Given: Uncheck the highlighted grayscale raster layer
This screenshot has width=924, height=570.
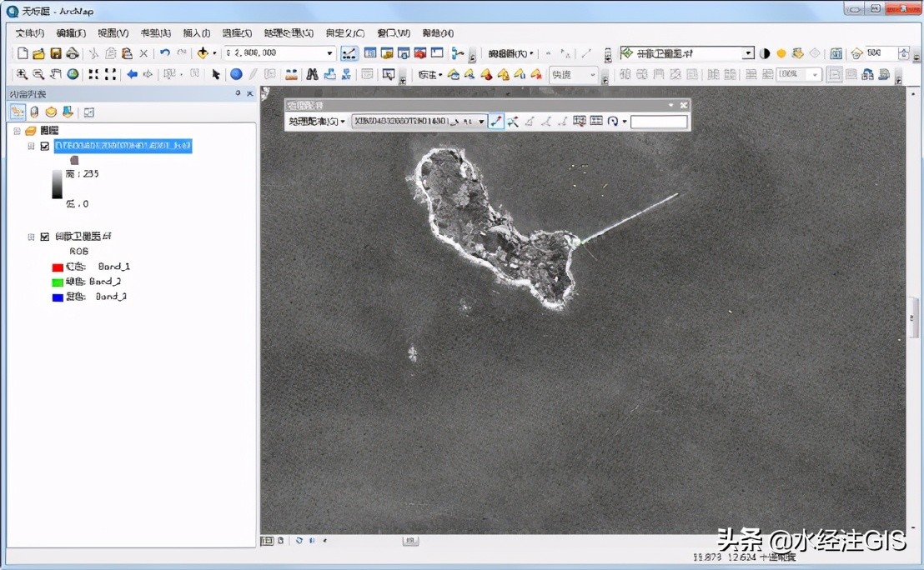Looking at the screenshot, I should [45, 146].
